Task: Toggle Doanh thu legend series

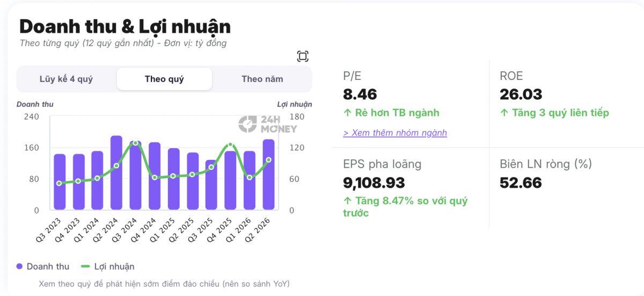Action: tap(42, 266)
